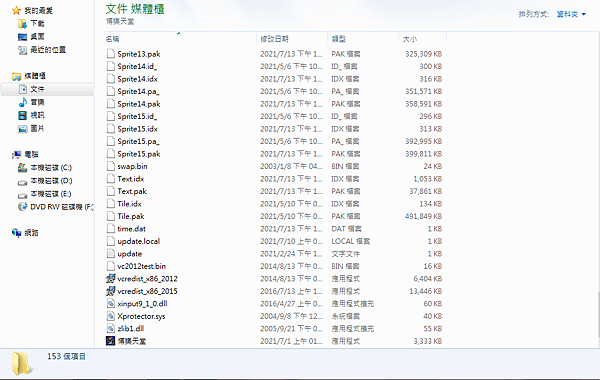Viewport: 600px width, 380px height.
Task: Click the zlib1.dll file icon
Action: 111,328
